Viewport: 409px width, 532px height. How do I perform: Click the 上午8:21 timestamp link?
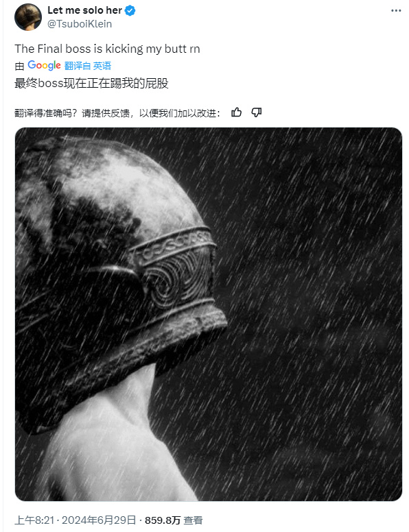(34, 520)
